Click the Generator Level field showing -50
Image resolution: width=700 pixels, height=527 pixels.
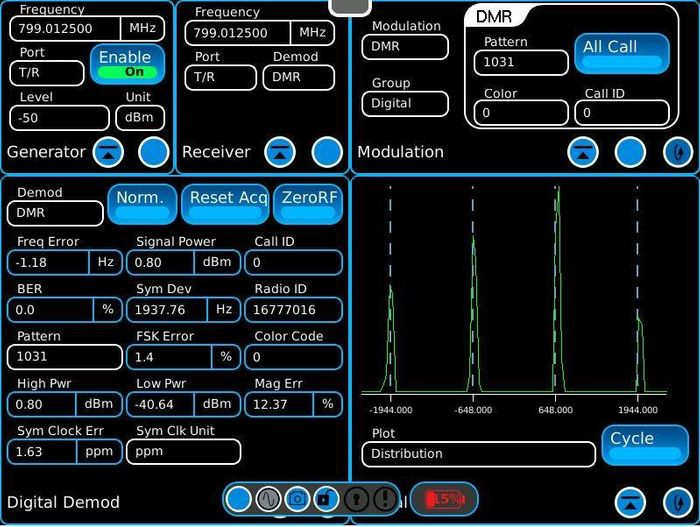pyautogui.click(x=59, y=118)
